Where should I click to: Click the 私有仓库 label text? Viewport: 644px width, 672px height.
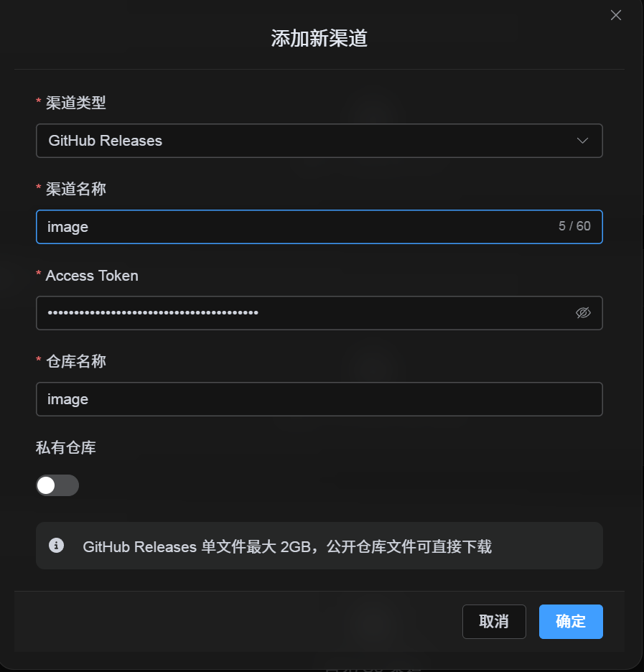tap(66, 448)
